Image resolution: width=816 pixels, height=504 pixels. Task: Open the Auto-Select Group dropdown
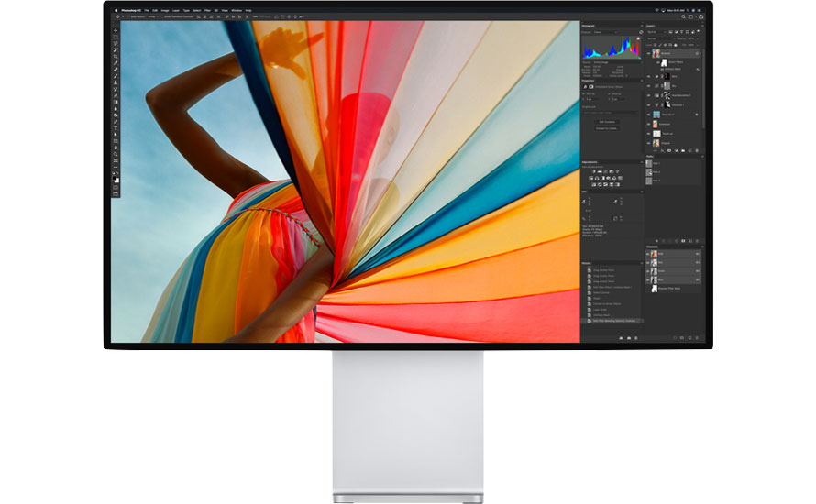pos(153,16)
